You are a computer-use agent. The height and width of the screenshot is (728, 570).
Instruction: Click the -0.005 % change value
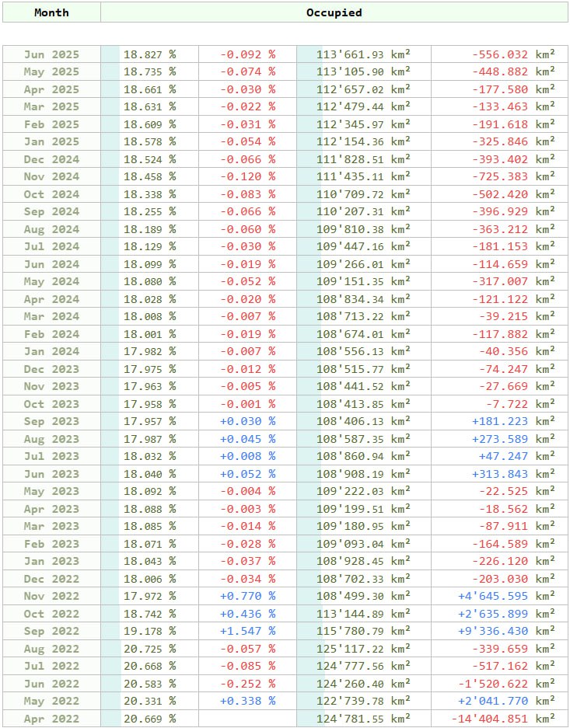point(247,386)
